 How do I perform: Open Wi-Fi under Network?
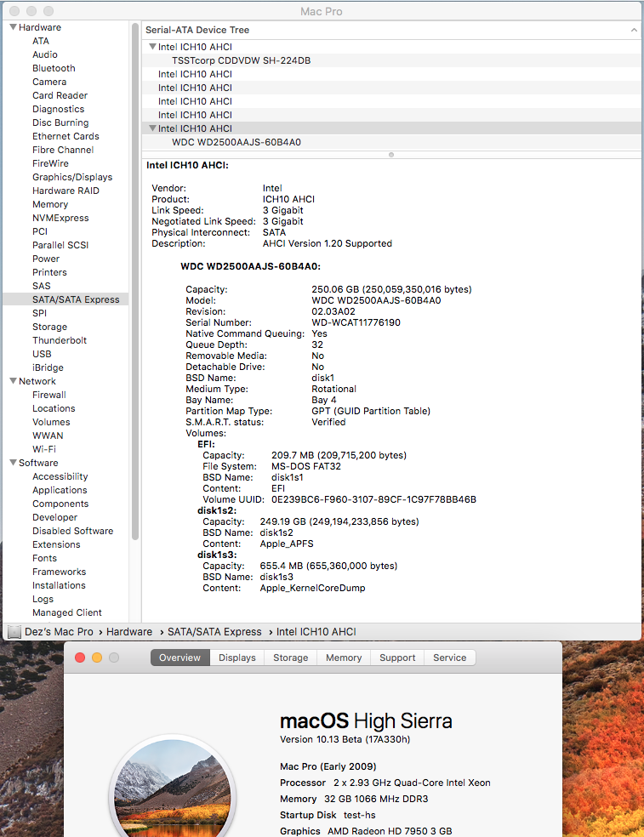click(43, 449)
